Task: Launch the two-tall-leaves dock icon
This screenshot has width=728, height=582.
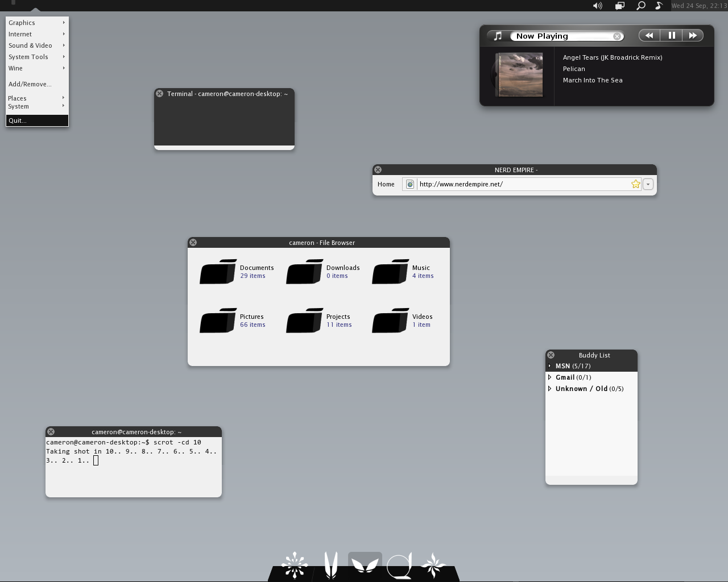Action: click(330, 566)
